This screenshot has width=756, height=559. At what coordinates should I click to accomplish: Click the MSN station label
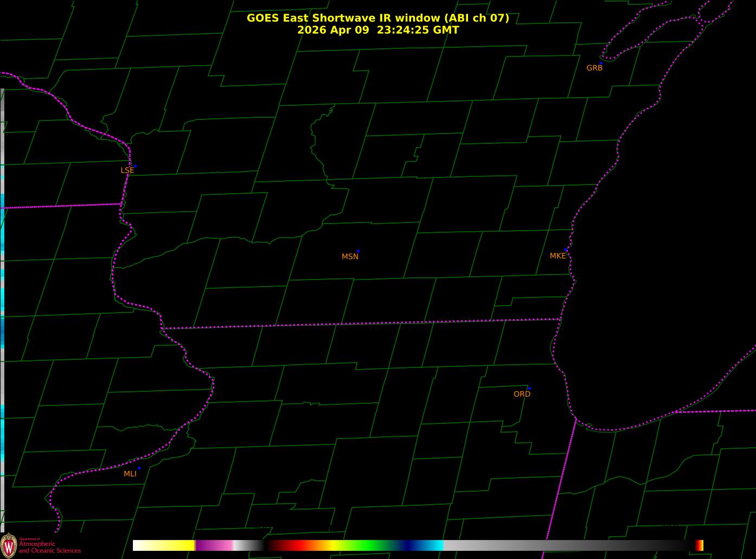pos(350,257)
